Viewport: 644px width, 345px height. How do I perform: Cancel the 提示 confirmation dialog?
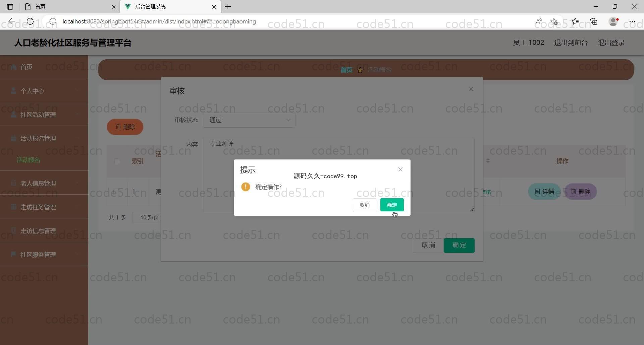364,205
